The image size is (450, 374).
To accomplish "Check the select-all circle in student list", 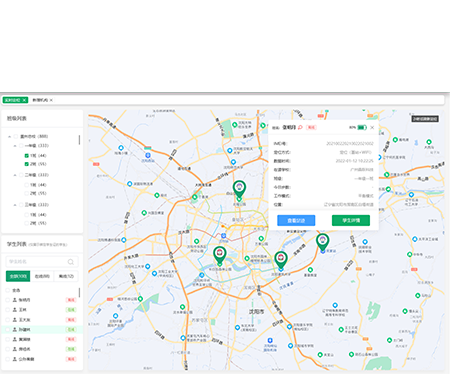I will (x=8, y=290).
